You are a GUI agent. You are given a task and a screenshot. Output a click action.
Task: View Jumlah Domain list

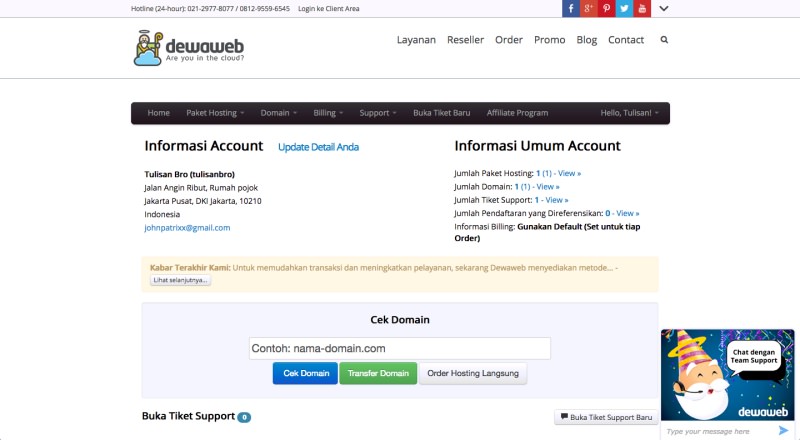coord(547,187)
